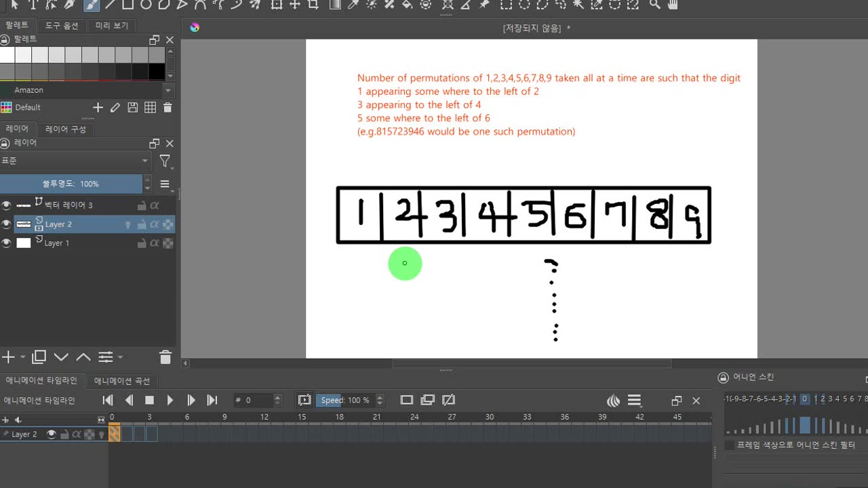This screenshot has height=488, width=868.
Task: Add a new color to Default palette
Action: click(98, 107)
